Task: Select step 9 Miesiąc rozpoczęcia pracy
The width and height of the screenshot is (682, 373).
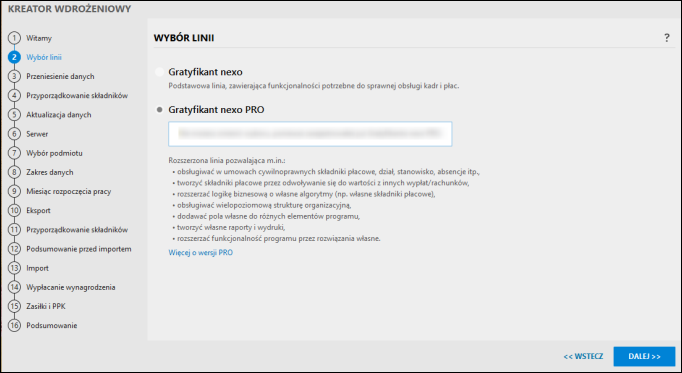Action: pos(60,191)
